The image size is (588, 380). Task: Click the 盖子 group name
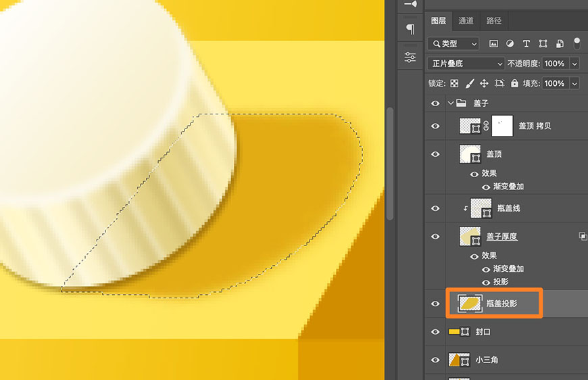[x=481, y=103]
